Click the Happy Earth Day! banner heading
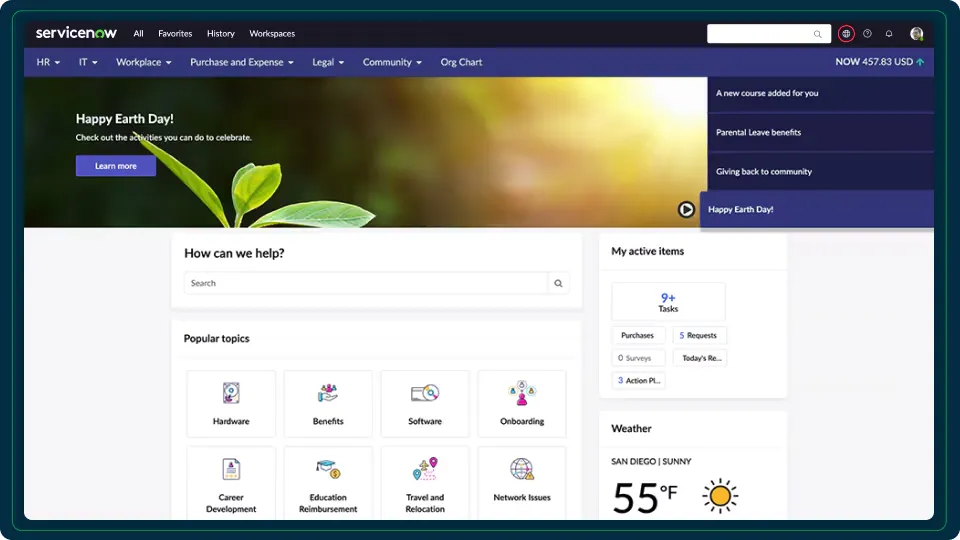960x540 pixels. (125, 119)
